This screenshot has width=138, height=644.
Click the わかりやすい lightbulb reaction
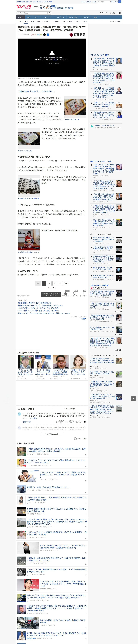[x=74, y=293]
